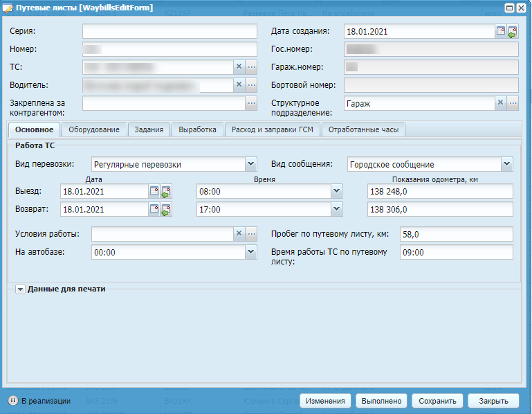Switch to Оборудование tab
This screenshot has height=414, width=532.
point(94,129)
